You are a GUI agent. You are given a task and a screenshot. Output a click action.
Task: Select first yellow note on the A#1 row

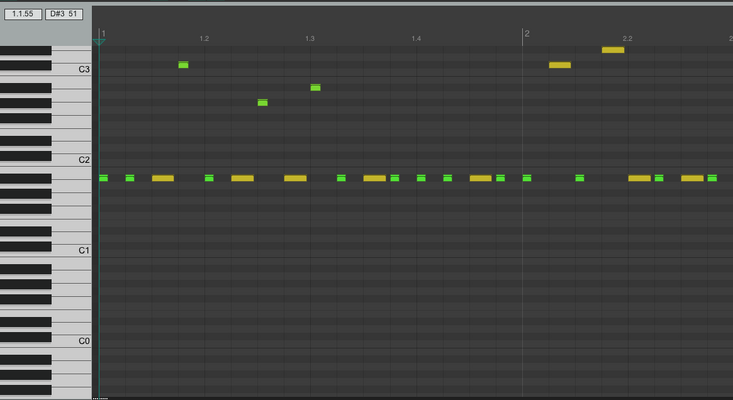coord(163,178)
